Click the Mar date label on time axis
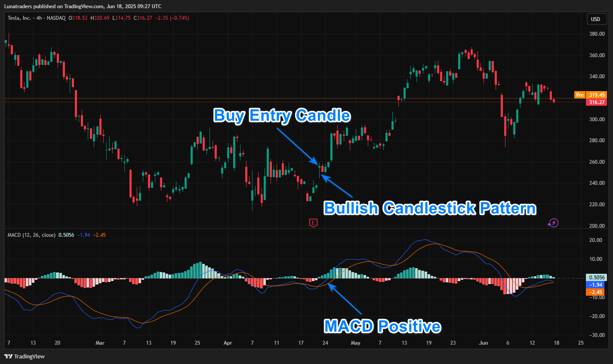Viewport: 613px width, 364px height. [100, 343]
